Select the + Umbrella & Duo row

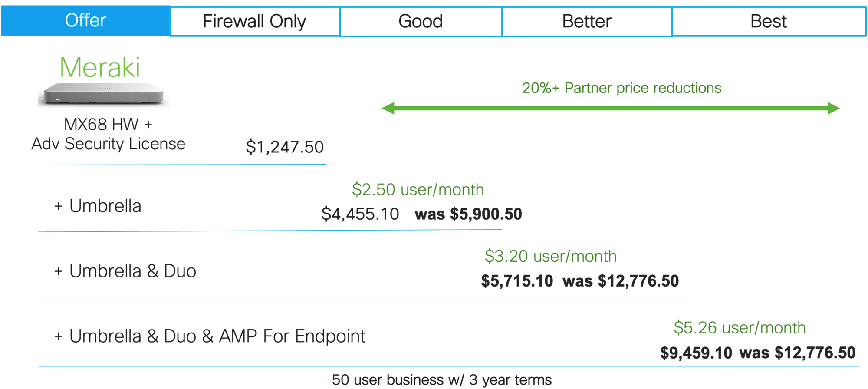(x=125, y=271)
